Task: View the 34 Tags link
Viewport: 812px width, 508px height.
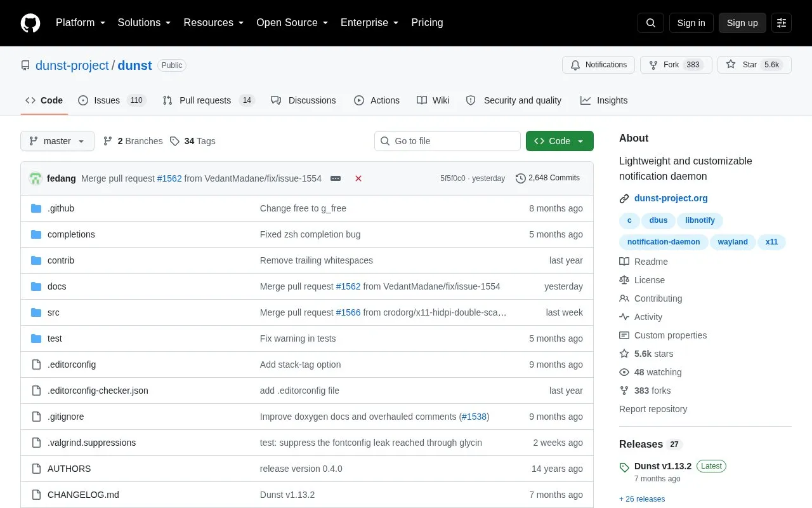Action: pyautogui.click(x=193, y=141)
